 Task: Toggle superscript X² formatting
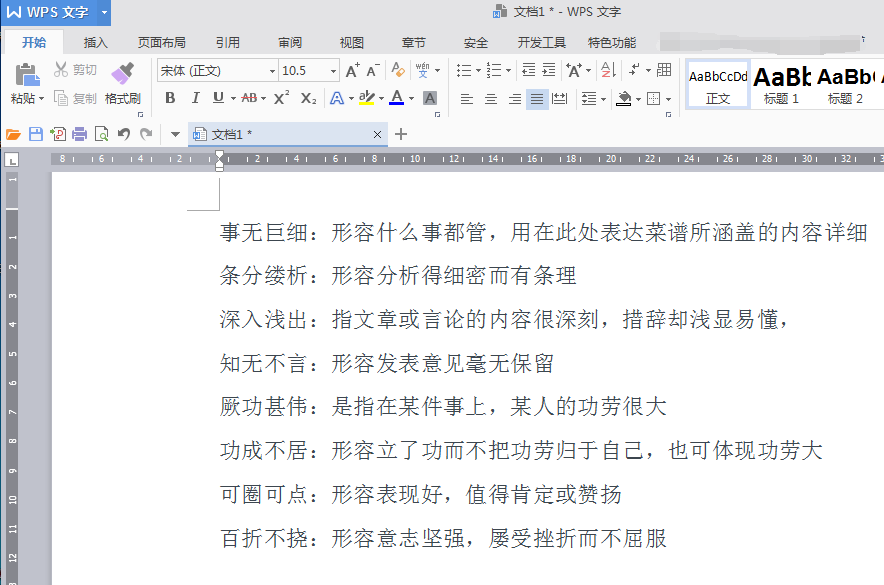point(281,98)
